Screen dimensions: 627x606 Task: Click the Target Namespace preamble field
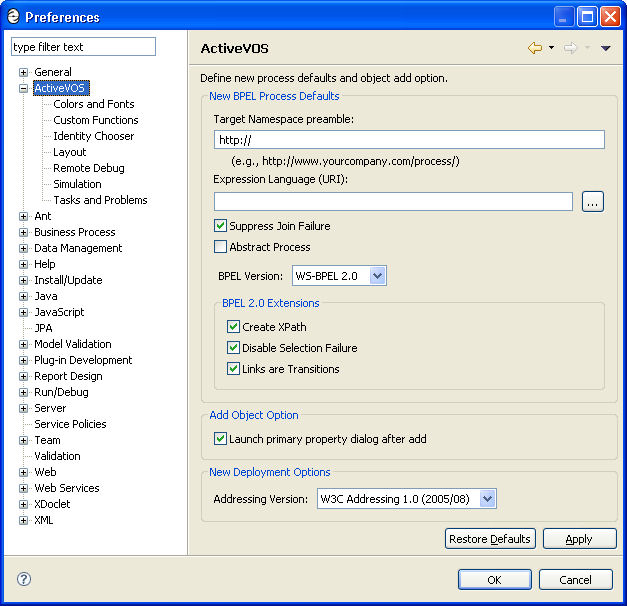click(x=409, y=140)
